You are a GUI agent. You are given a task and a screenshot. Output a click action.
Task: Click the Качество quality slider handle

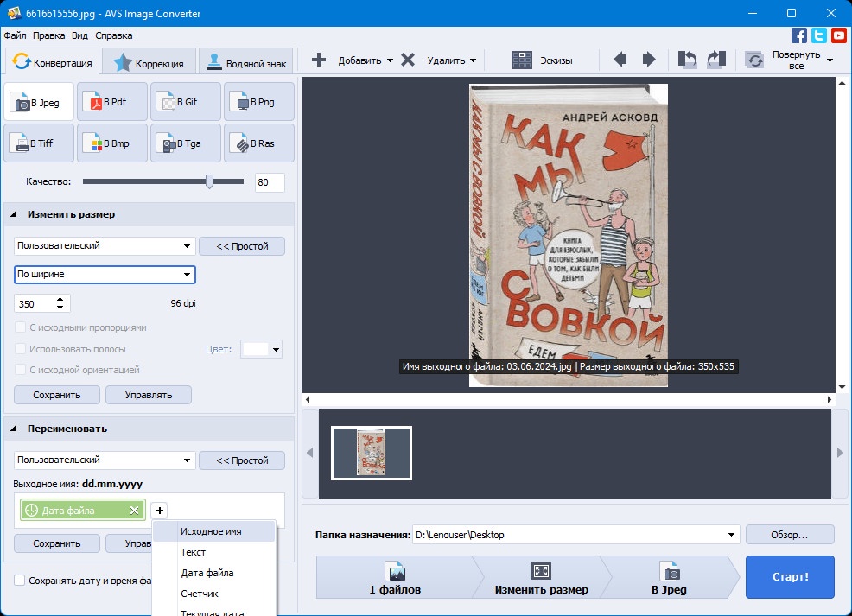point(210,181)
